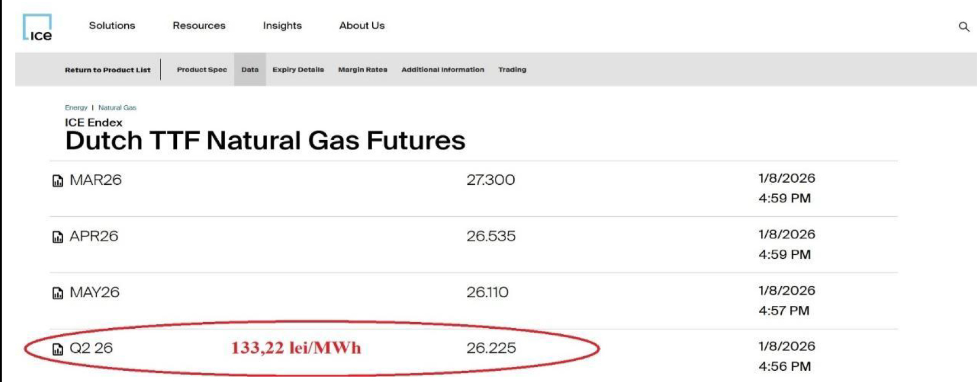
Task: Follow the Energy breadcrumb link
Action: 76,108
